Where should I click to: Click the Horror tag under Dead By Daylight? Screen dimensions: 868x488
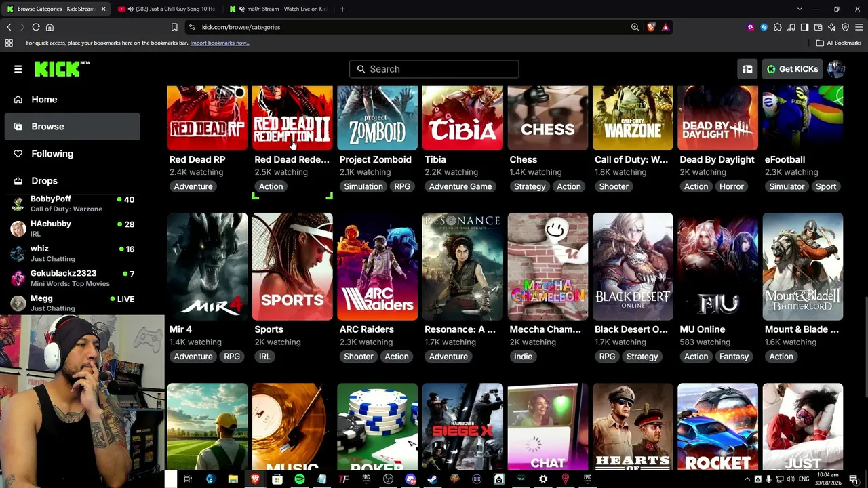click(731, 186)
